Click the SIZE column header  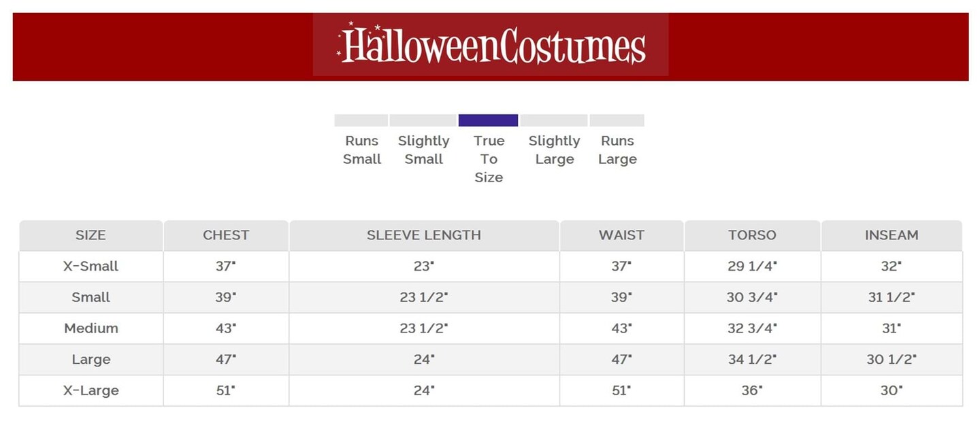click(91, 235)
